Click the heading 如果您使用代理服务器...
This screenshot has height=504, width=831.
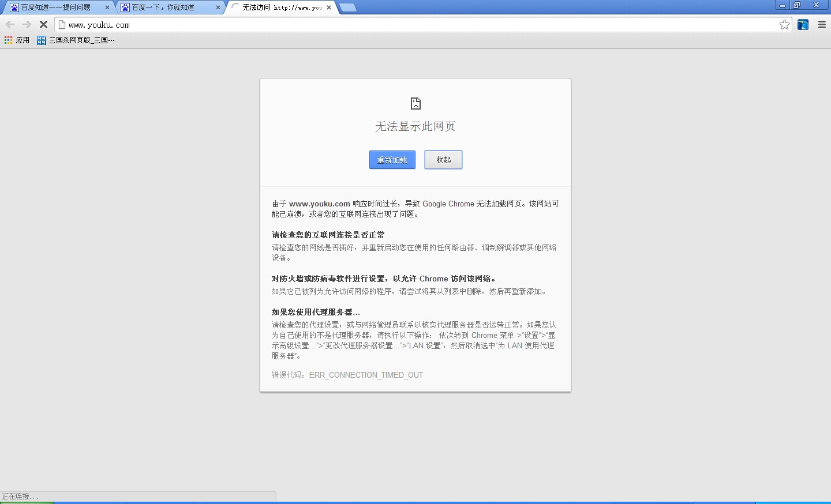[x=316, y=312]
